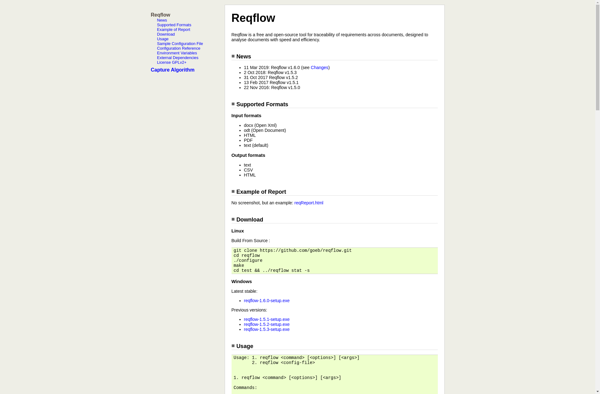Open the License GPLv2+ sidebar link

[x=171, y=62]
